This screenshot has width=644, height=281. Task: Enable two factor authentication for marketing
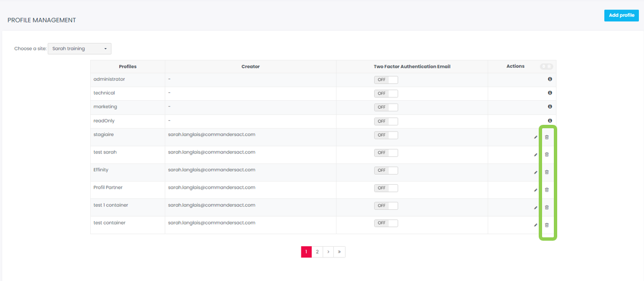[386, 107]
